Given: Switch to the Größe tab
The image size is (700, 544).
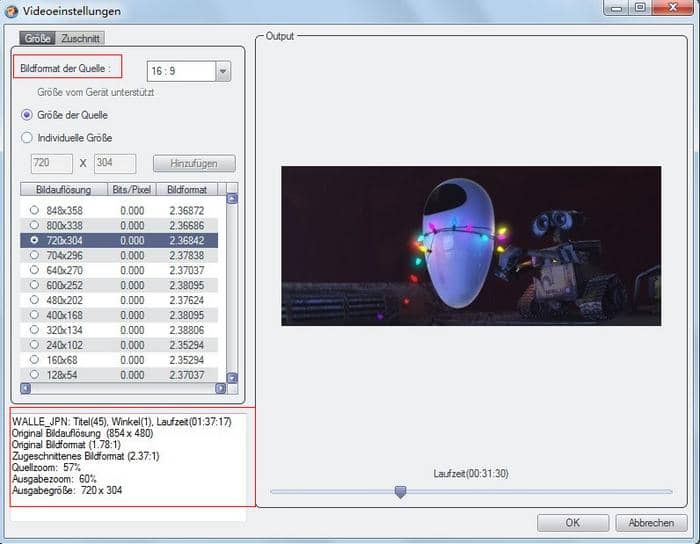Looking at the screenshot, I should [x=38, y=38].
